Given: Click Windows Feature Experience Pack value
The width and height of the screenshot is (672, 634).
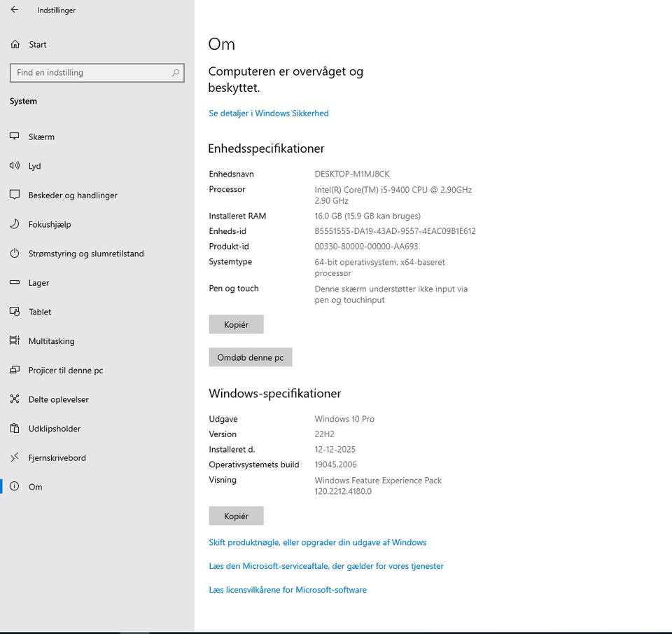Looking at the screenshot, I should tap(378, 485).
